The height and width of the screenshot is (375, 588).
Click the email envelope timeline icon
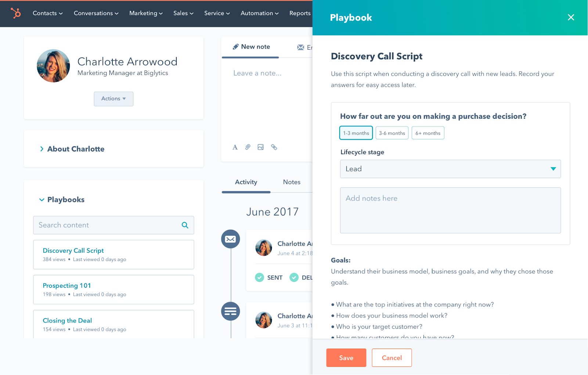tap(231, 239)
